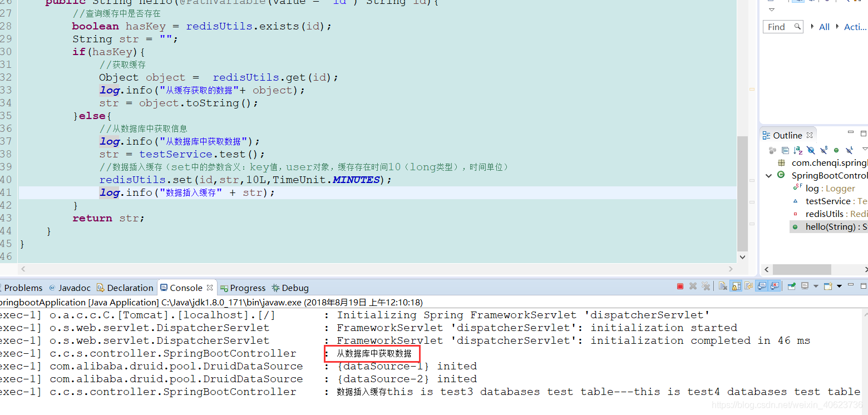
Task: Close the Outline view tab
Action: (x=810, y=135)
